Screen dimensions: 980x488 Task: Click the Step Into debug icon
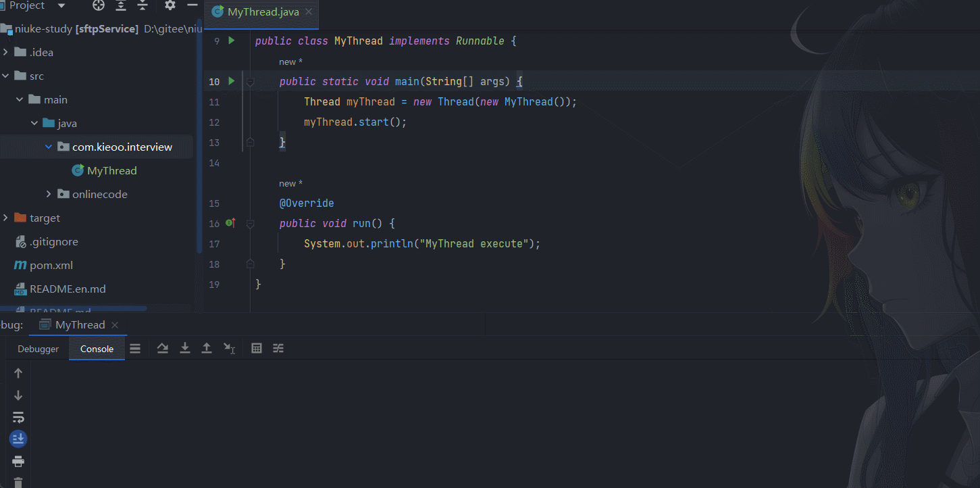[184, 348]
